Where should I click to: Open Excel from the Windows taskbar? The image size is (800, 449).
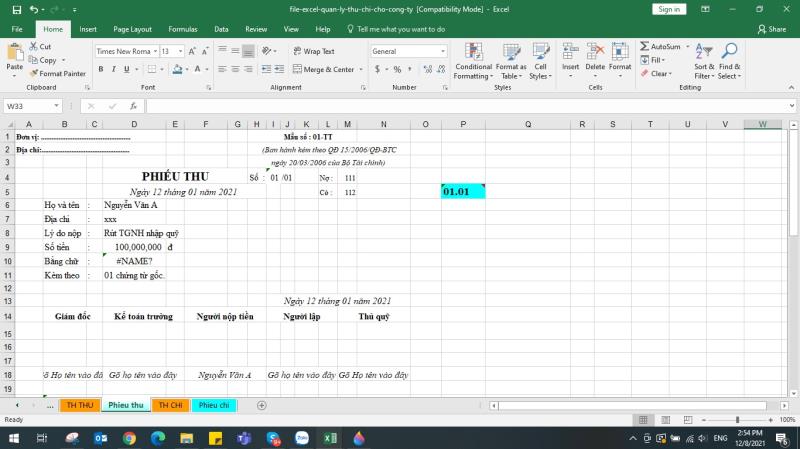pos(329,438)
